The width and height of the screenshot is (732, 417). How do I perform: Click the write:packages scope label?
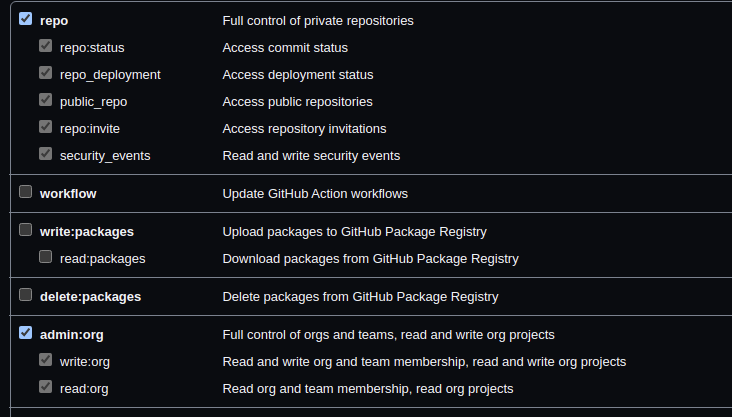tap(87, 232)
